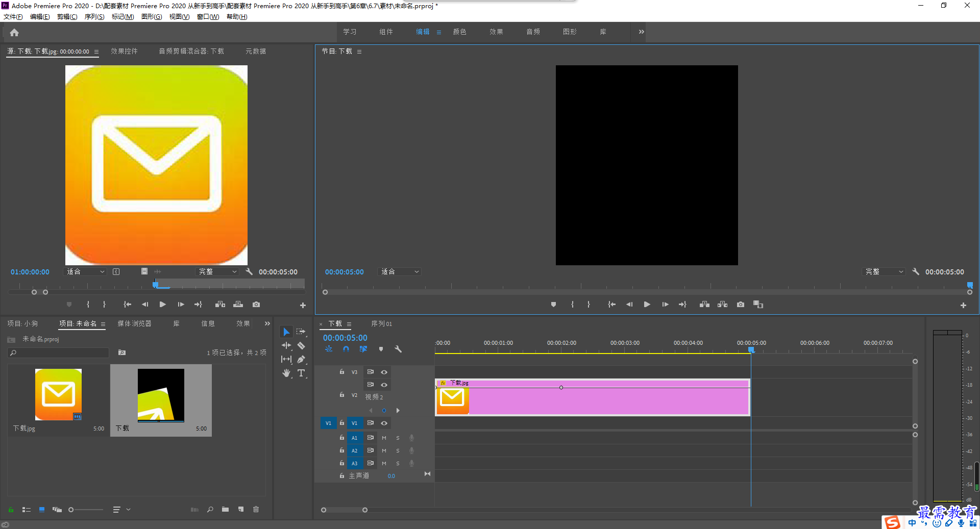Add marker in Program monitor
This screenshot has width=980, height=529.
point(553,305)
